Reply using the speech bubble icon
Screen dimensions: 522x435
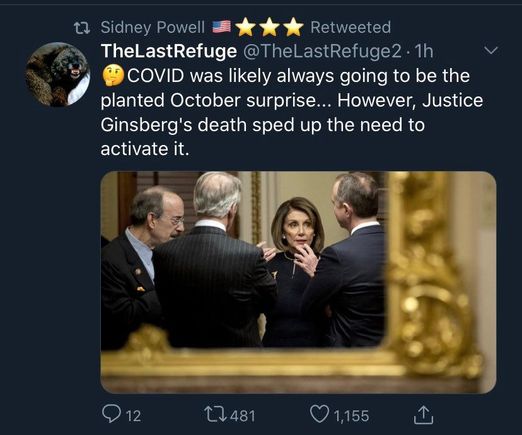tap(113, 414)
